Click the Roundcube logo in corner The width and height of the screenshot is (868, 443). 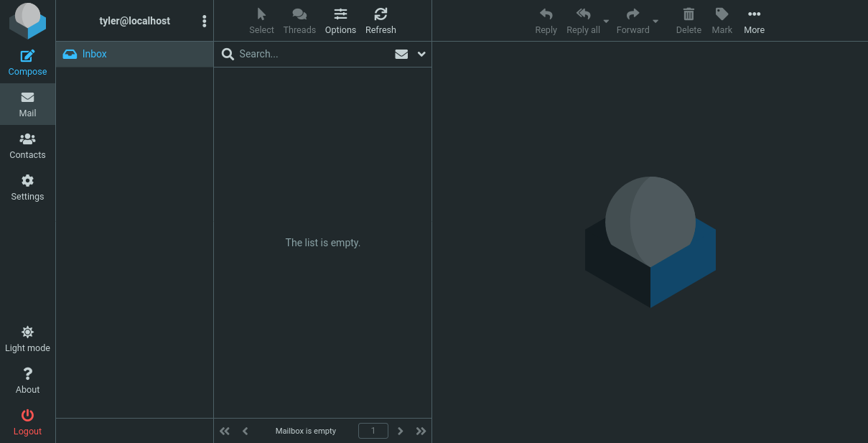27,21
